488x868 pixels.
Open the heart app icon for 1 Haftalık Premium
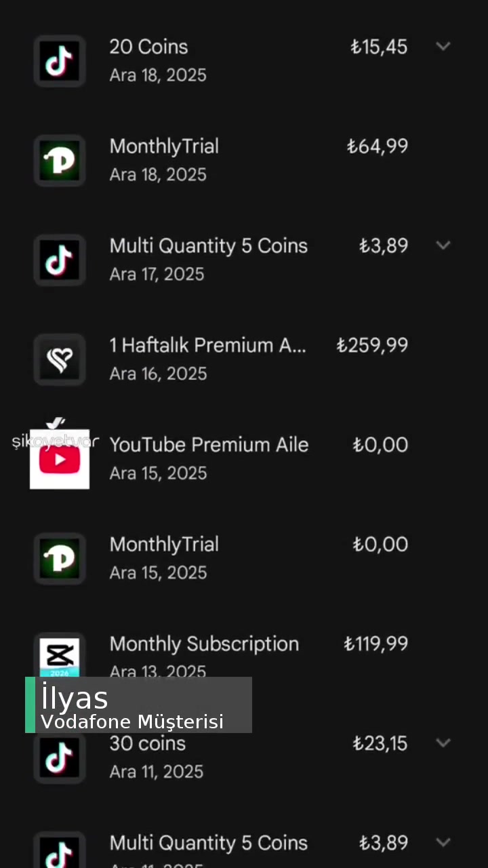pos(59,359)
